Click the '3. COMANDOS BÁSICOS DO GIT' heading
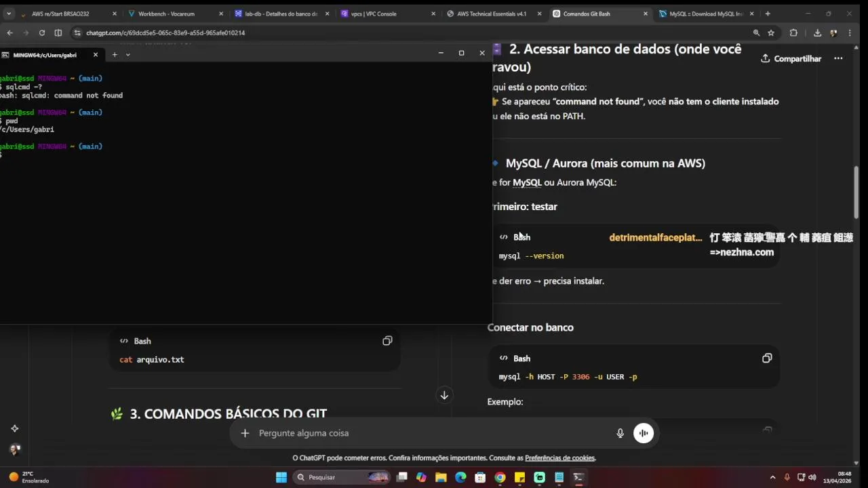 (x=228, y=413)
